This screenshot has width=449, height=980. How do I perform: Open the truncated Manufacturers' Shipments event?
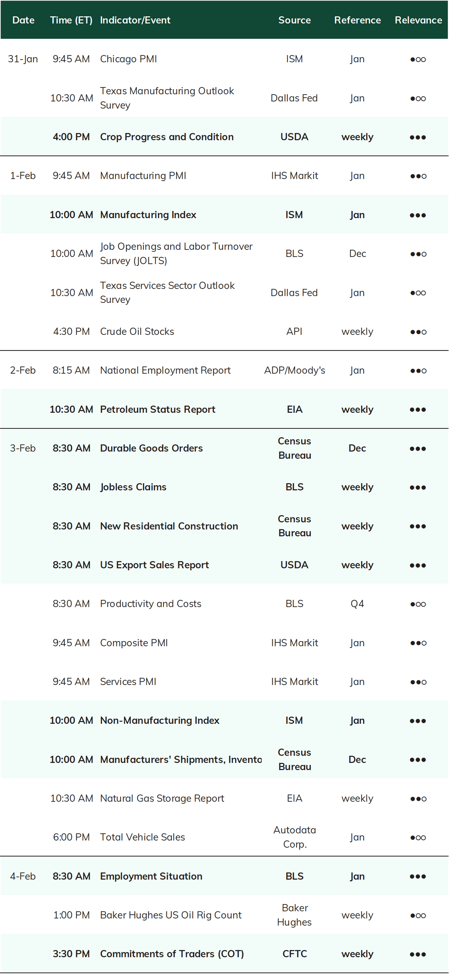click(x=181, y=760)
